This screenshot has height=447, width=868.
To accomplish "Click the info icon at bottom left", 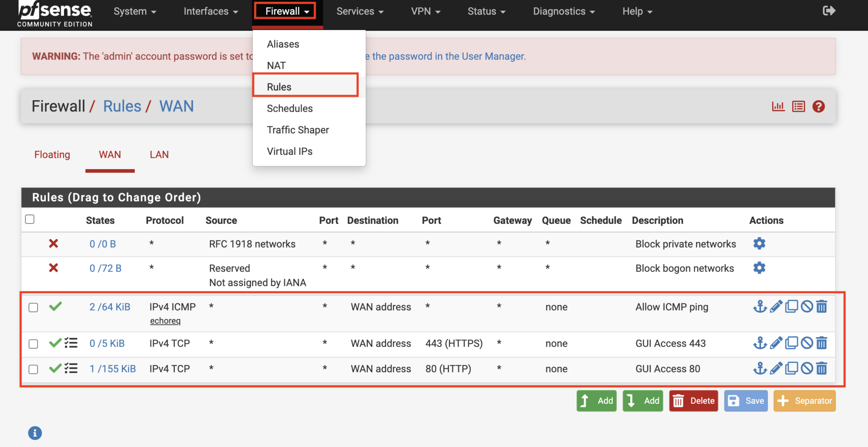I will coord(35,433).
